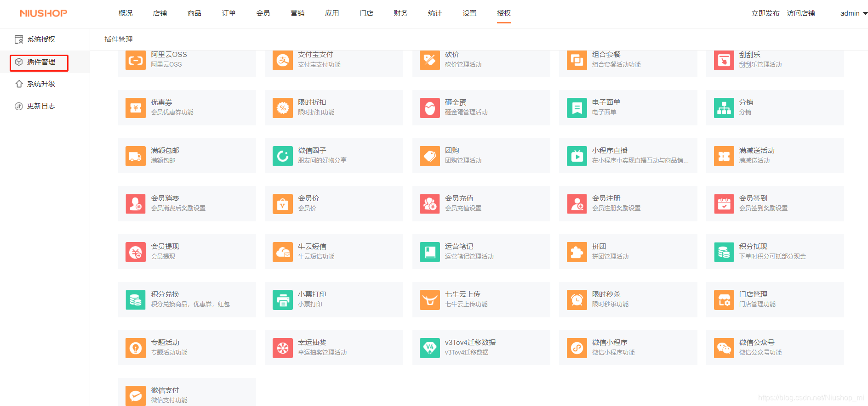
Task: Open the 积分兑换 green coins icon
Action: [x=136, y=300]
